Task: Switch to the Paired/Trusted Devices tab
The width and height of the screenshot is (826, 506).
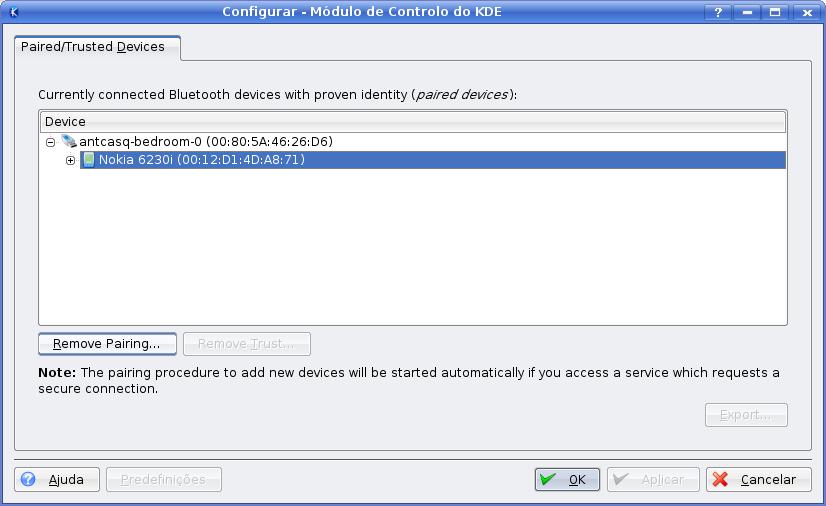Action: (93, 47)
